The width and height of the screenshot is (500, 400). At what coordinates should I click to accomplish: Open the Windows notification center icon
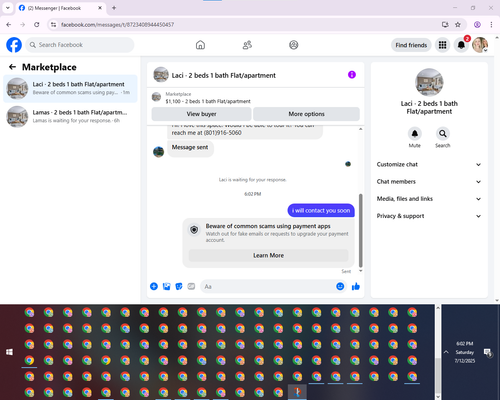click(x=488, y=352)
